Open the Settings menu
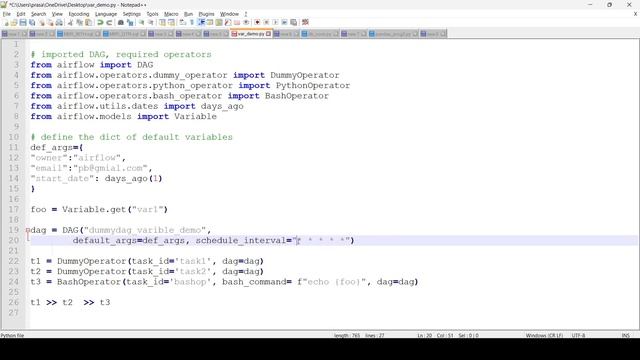Viewport: 640px width, 360px height. 131,14
